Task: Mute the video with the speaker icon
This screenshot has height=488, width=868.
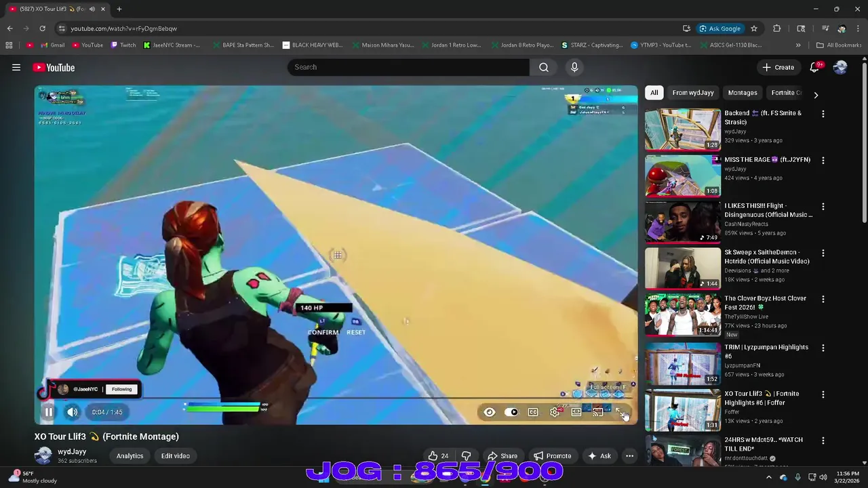Action: pyautogui.click(x=73, y=411)
